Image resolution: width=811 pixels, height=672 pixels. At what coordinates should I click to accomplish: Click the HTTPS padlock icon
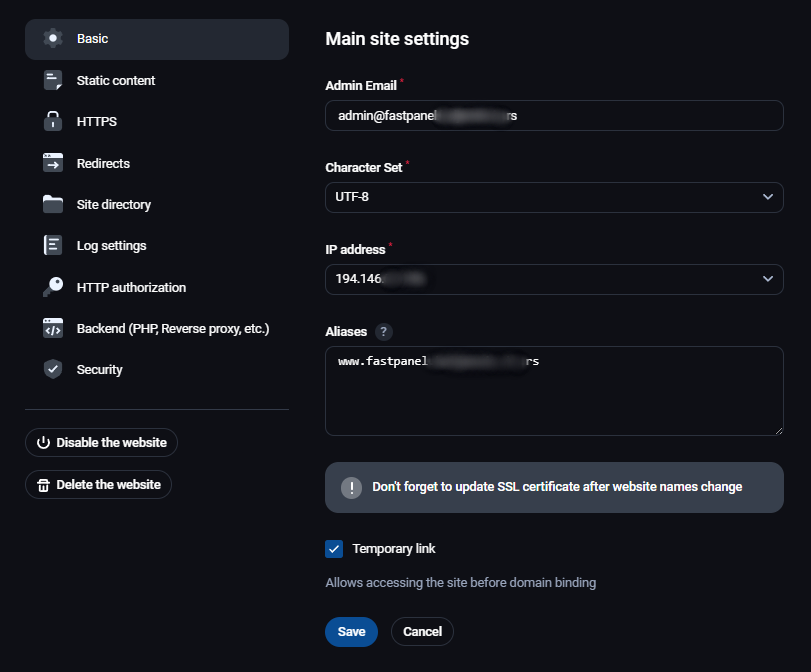(x=53, y=122)
